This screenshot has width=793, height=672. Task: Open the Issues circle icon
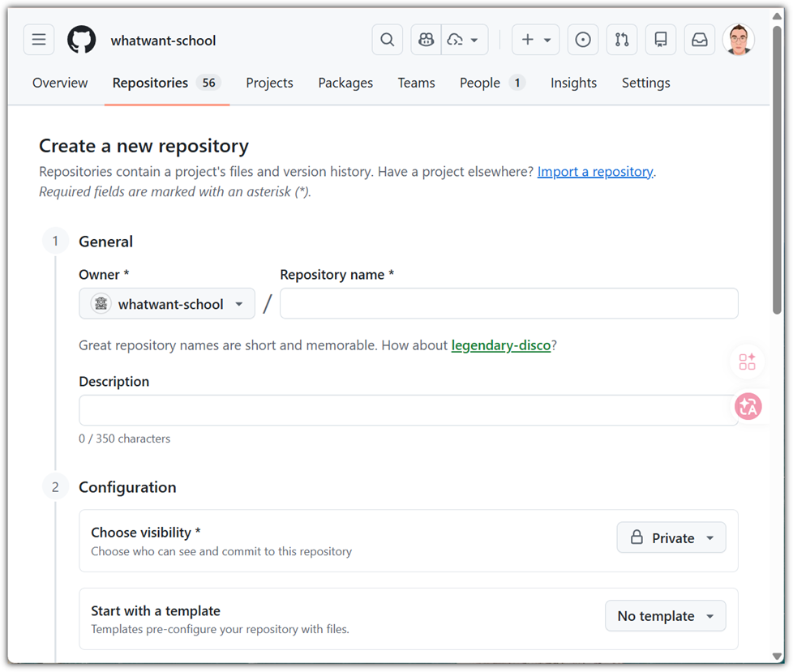coord(583,40)
